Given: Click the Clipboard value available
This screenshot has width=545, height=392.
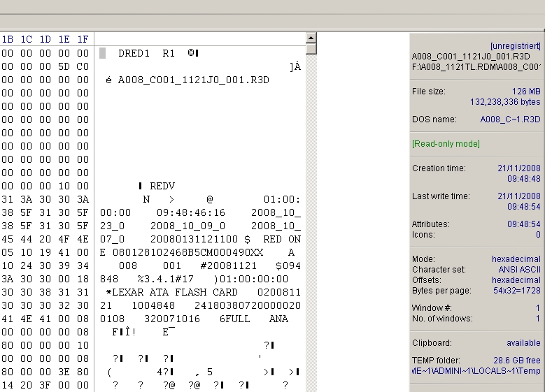Looking at the screenshot, I should (x=523, y=343).
